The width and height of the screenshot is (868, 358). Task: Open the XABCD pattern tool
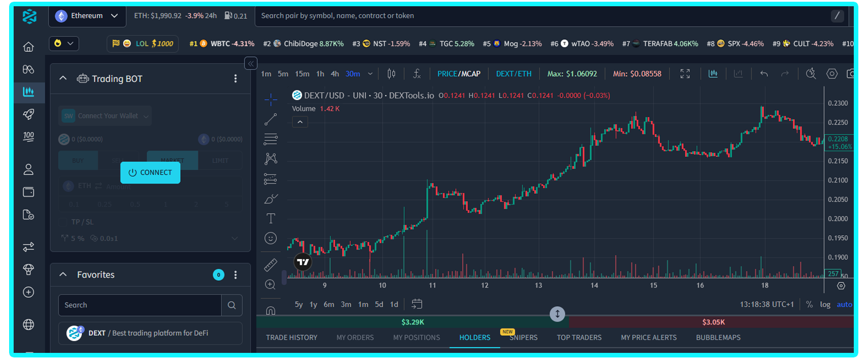[271, 159]
